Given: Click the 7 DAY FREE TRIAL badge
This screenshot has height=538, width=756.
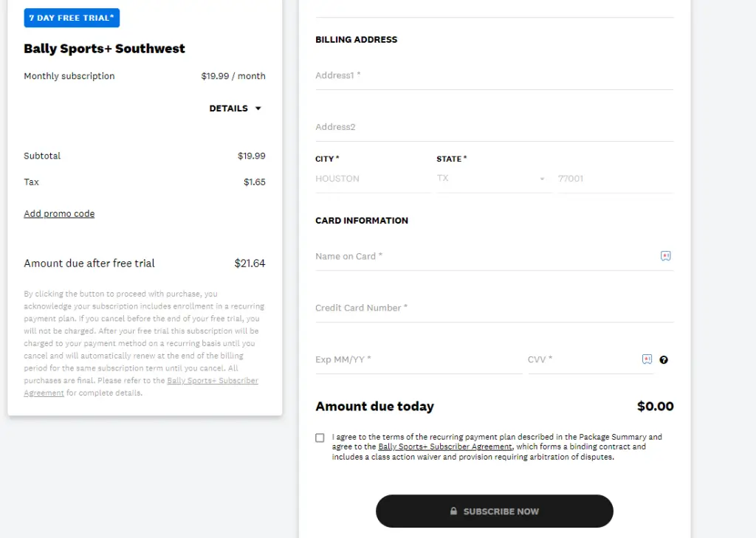Looking at the screenshot, I should coord(72,18).
